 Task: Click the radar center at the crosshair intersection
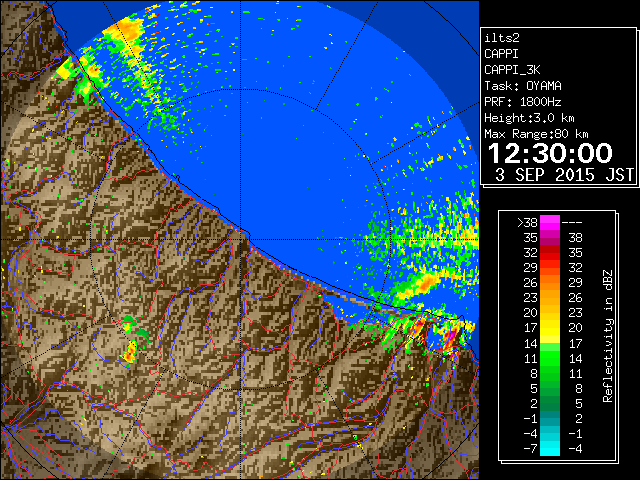[241, 239]
